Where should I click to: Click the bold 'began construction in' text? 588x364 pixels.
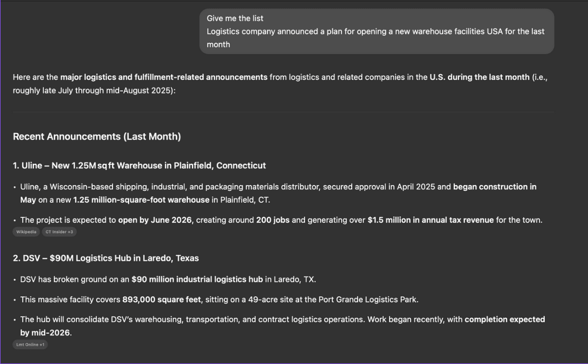[x=494, y=187]
